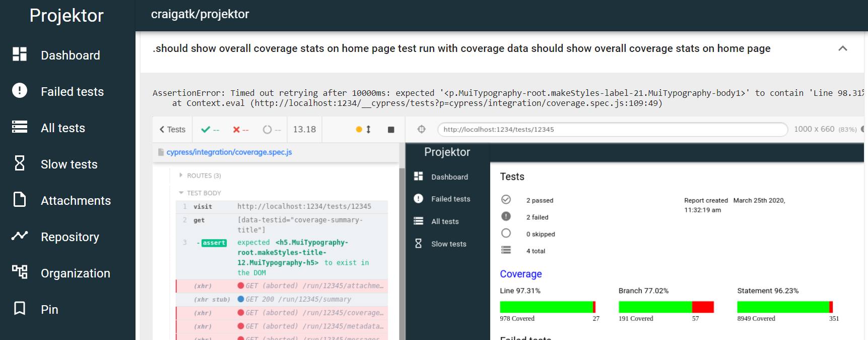Open cypress/integration/coverage.spec.js link
Screen dimensions: 868x340
coord(229,152)
